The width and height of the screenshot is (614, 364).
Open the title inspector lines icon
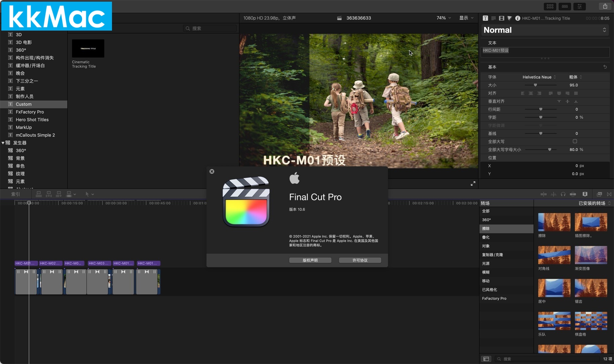[493, 18]
